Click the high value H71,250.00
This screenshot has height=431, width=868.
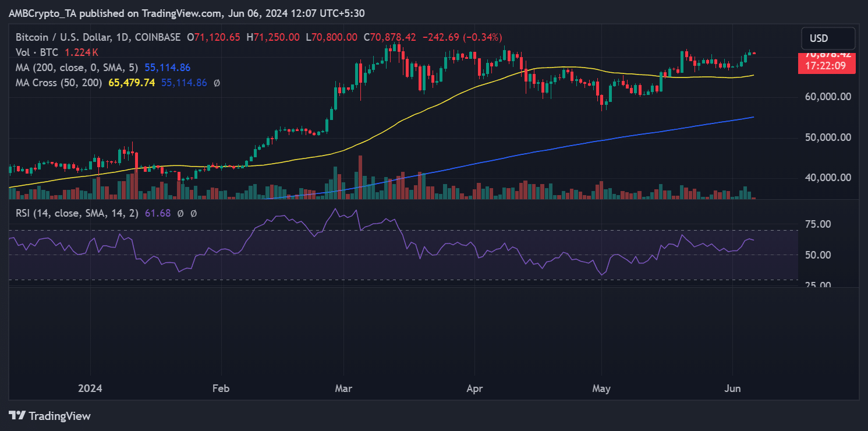pos(272,37)
